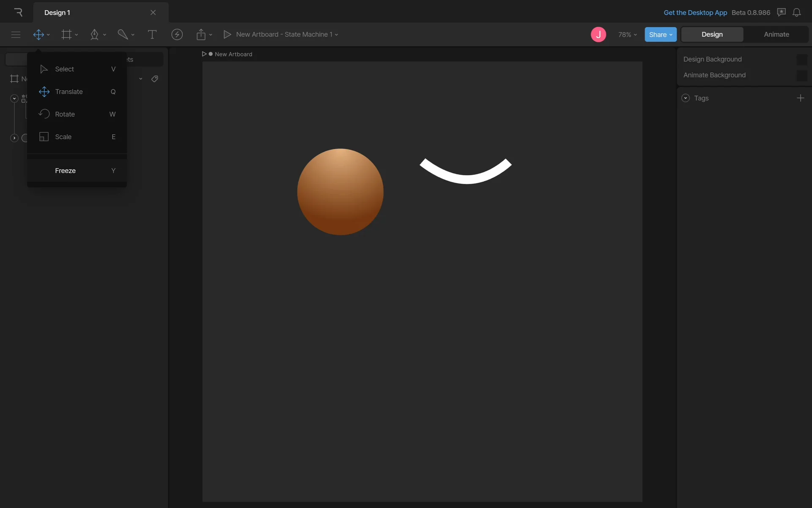Switch to Animate mode
The width and height of the screenshot is (812, 508).
click(776, 34)
